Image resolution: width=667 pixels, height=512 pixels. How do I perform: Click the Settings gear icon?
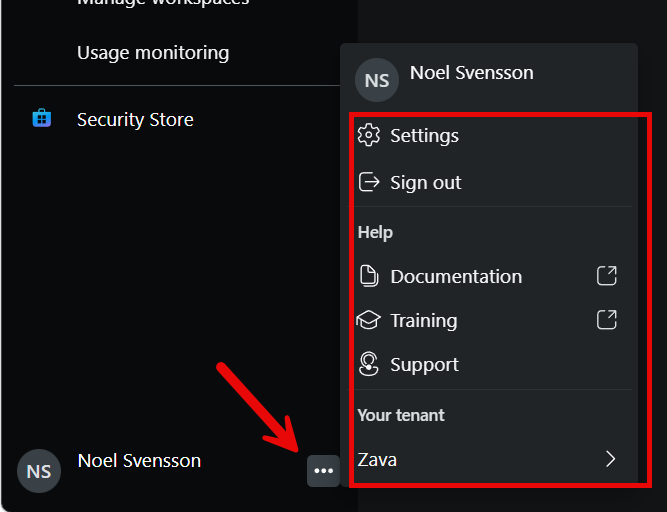coord(368,135)
